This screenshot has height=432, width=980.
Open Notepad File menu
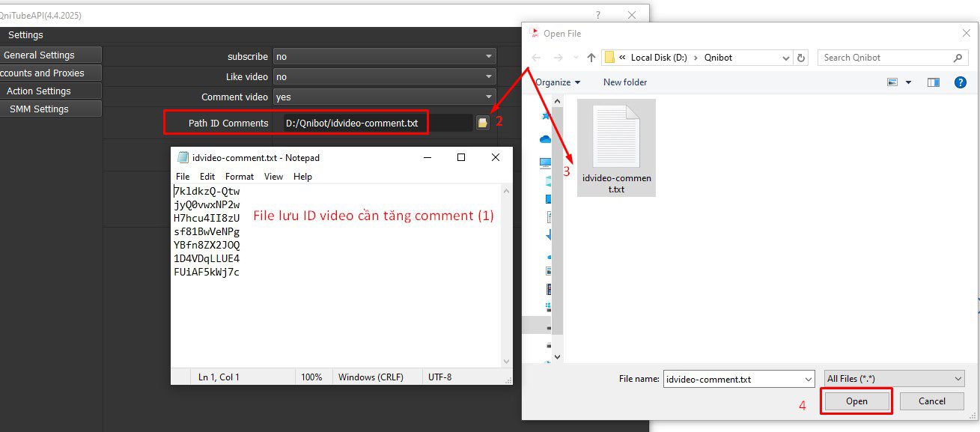pos(183,177)
